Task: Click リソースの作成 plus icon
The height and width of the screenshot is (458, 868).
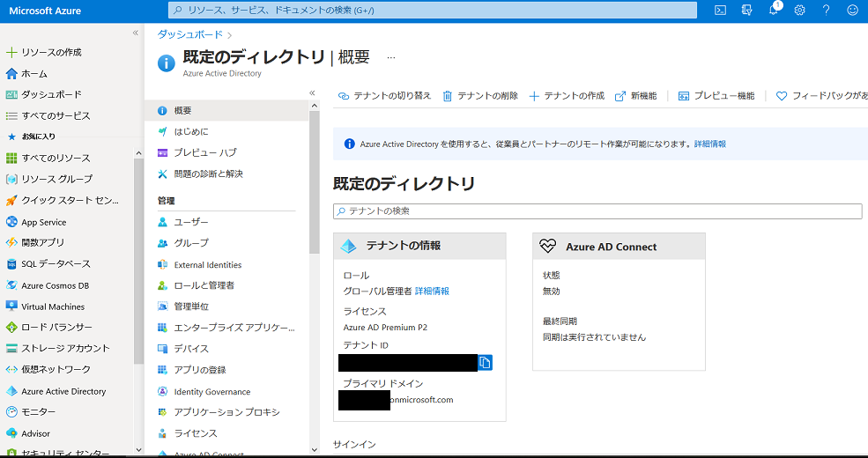Action: coord(11,53)
